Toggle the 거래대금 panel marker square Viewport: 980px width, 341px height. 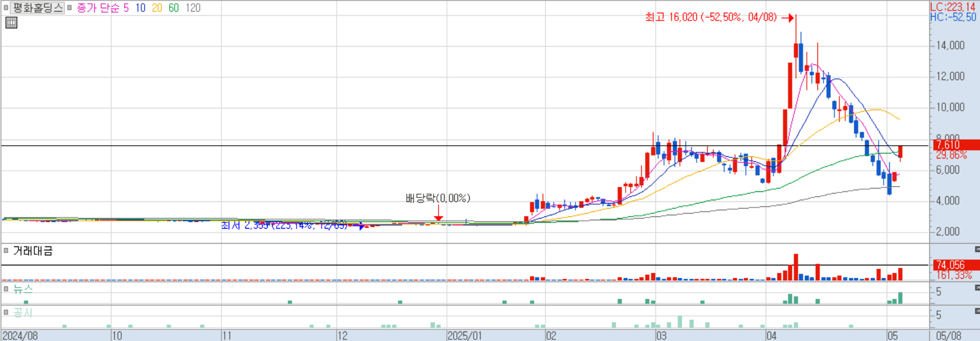[6, 251]
